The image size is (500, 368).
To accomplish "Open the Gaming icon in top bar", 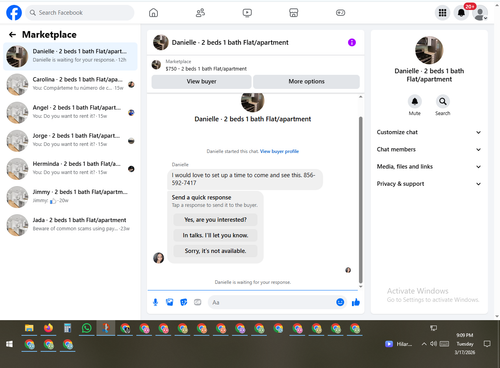I will (x=340, y=13).
